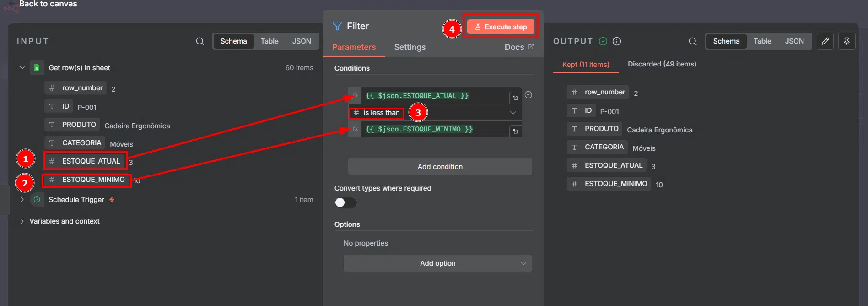
Task: Click the ESTOQUE_MINIMO expression input field
Action: 435,129
